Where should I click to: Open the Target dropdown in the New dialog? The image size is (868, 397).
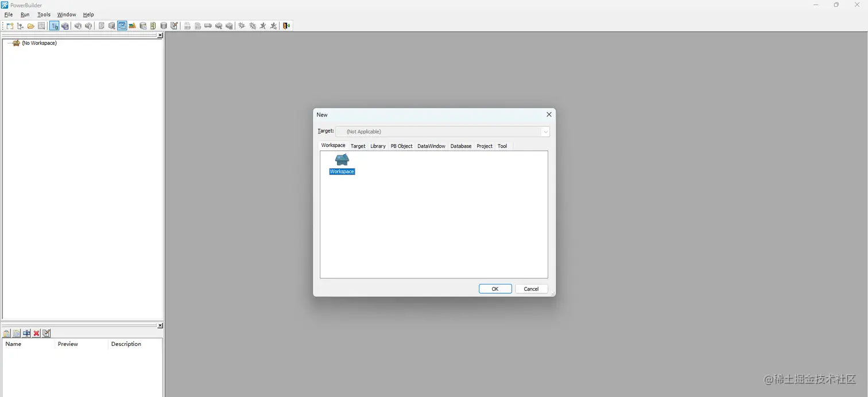tap(545, 131)
